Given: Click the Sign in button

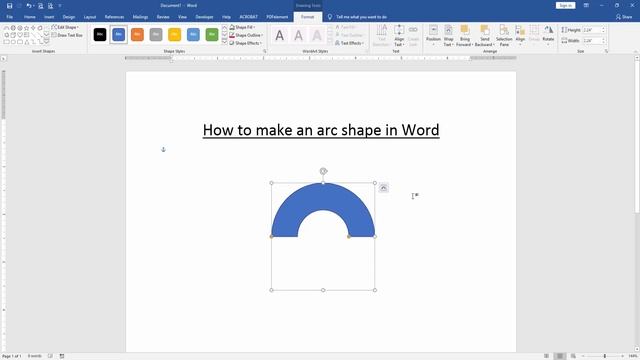Looking at the screenshot, I should click(x=565, y=6).
